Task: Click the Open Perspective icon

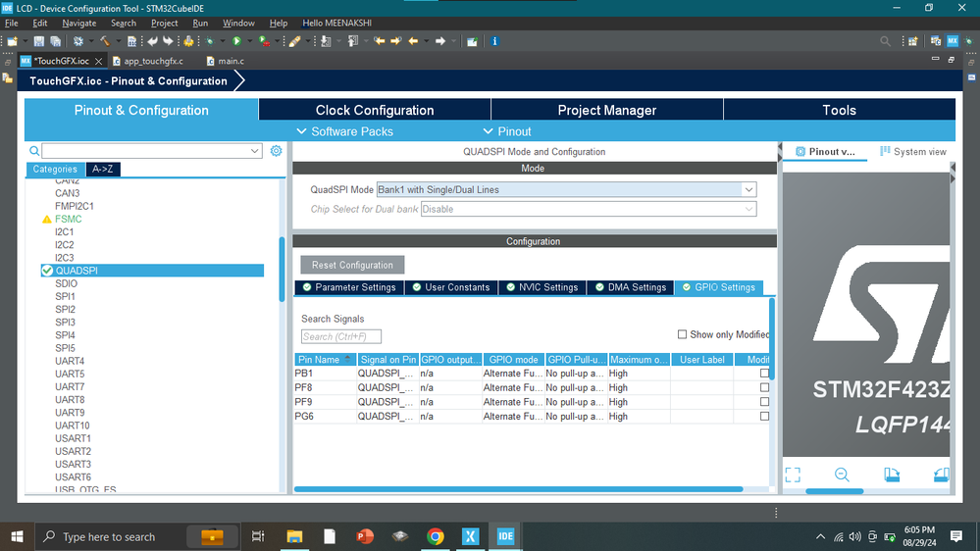Action: [913, 41]
